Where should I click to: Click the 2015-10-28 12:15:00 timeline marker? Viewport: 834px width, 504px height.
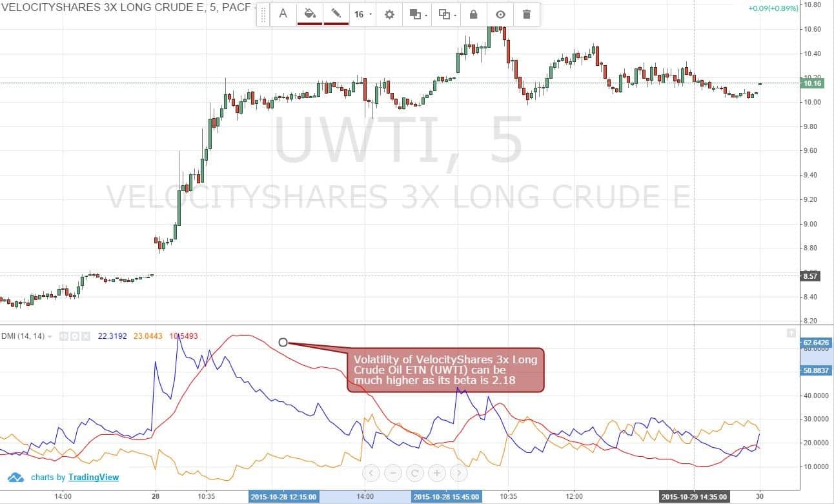283,497
